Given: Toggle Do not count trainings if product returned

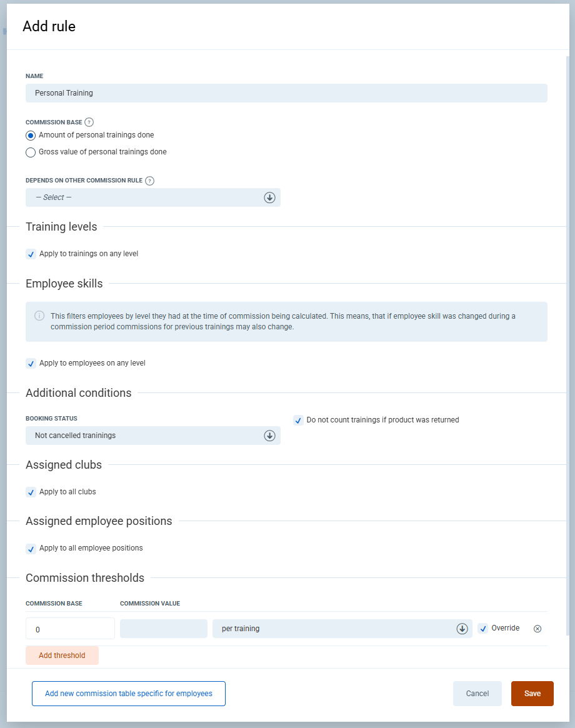Looking at the screenshot, I should 298,421.
